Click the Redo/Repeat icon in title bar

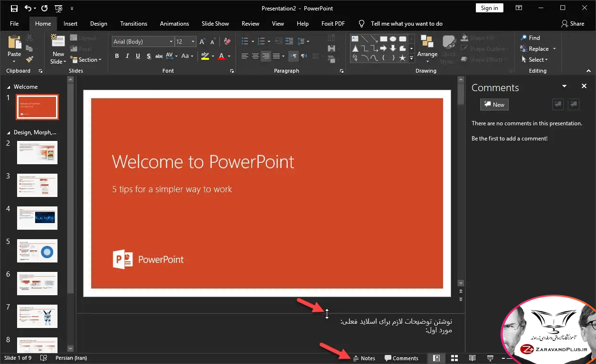pos(44,8)
